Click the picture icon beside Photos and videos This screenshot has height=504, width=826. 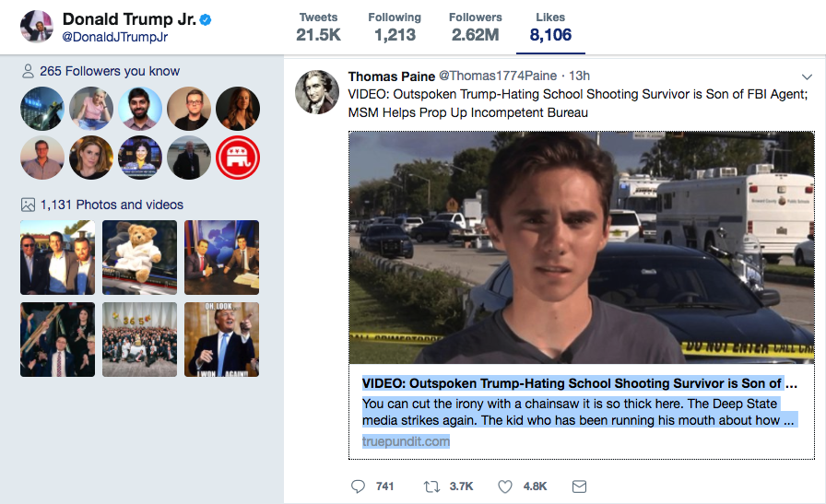[28, 205]
